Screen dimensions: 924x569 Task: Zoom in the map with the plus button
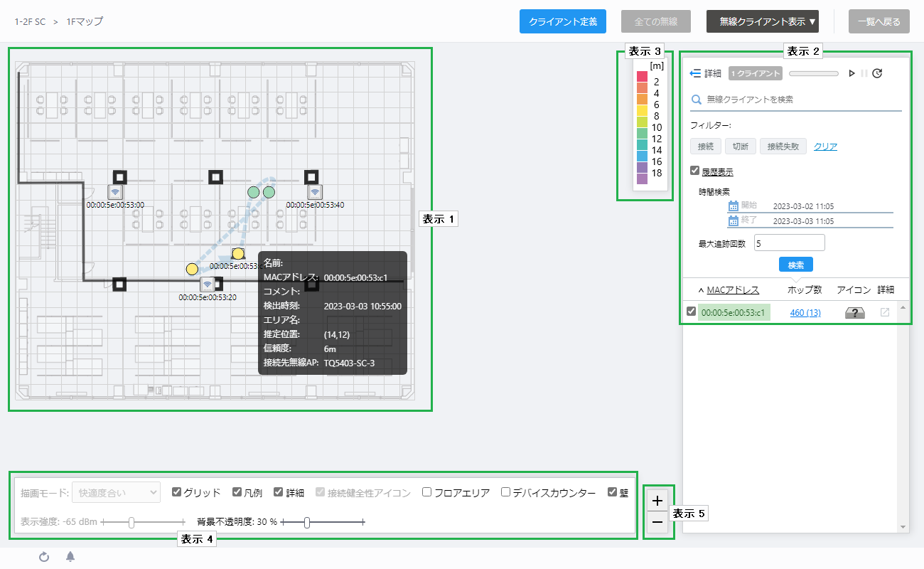click(x=657, y=501)
